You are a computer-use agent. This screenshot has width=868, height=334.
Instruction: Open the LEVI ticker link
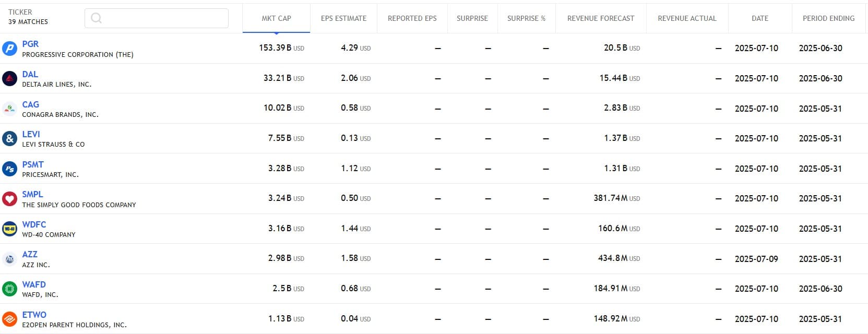(31, 134)
